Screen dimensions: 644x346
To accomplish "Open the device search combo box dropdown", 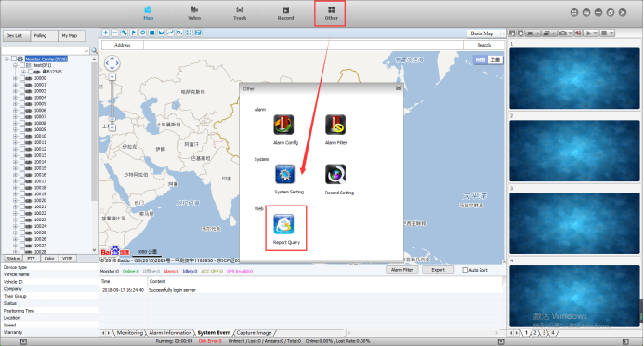I will click(86, 50).
